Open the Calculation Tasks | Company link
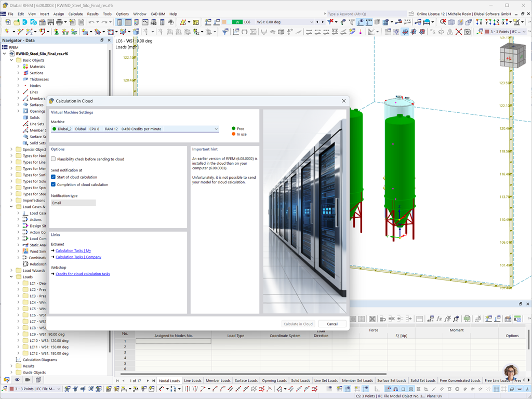The width and height of the screenshot is (532, 399). tap(78, 257)
